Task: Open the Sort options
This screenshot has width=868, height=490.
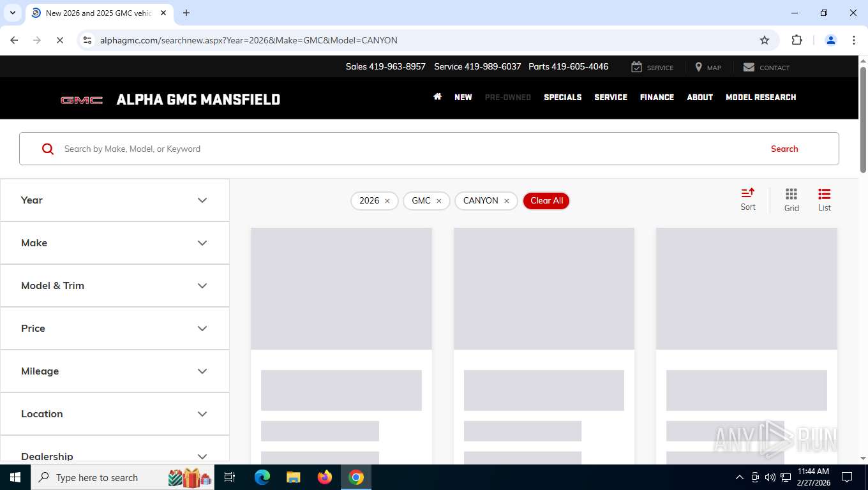Action: tap(748, 200)
